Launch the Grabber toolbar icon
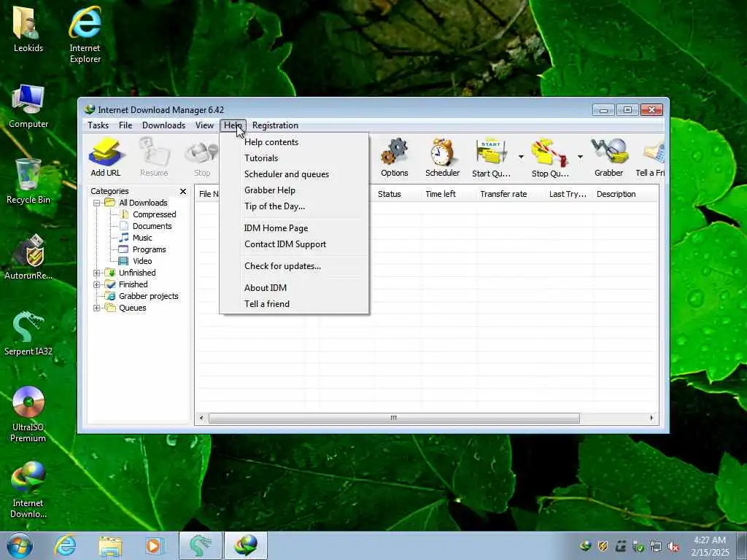 [609, 157]
